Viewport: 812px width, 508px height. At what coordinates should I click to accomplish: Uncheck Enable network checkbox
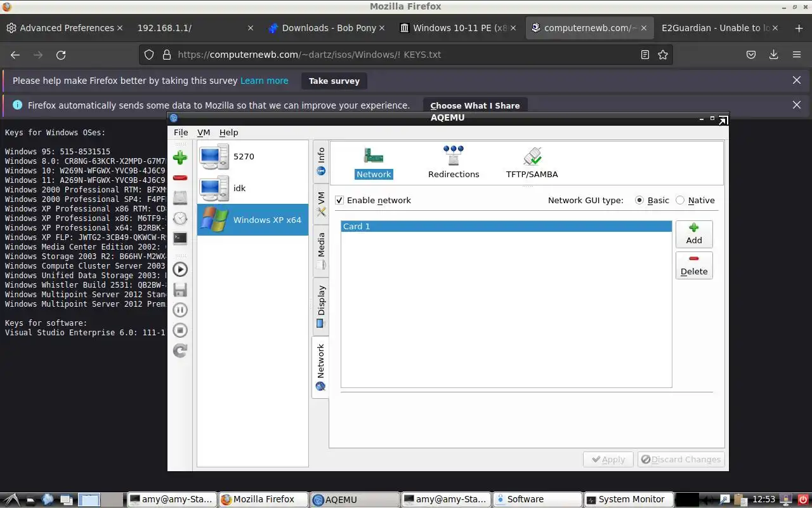(339, 200)
